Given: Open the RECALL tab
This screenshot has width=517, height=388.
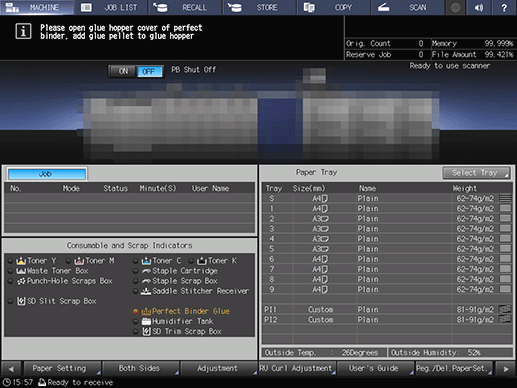Looking at the screenshot, I should pyautogui.click(x=185, y=7).
